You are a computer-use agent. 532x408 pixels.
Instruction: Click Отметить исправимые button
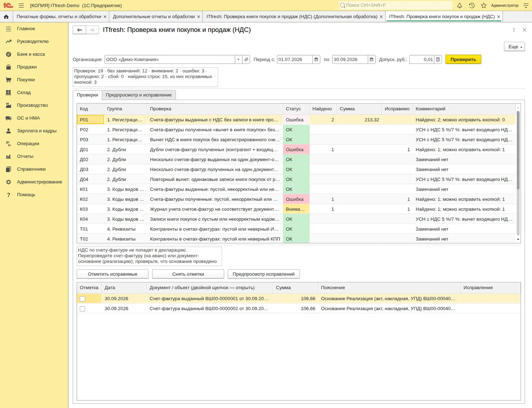(112, 274)
